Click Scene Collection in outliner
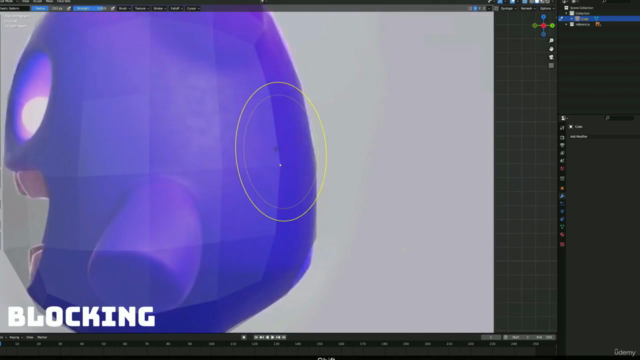This screenshot has height=360, width=640. (x=582, y=8)
